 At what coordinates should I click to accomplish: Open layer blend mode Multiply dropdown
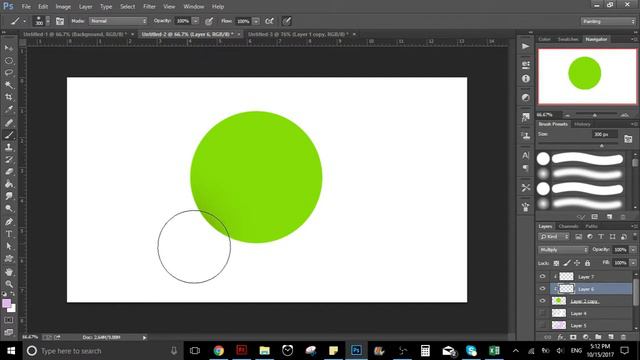[563, 250]
